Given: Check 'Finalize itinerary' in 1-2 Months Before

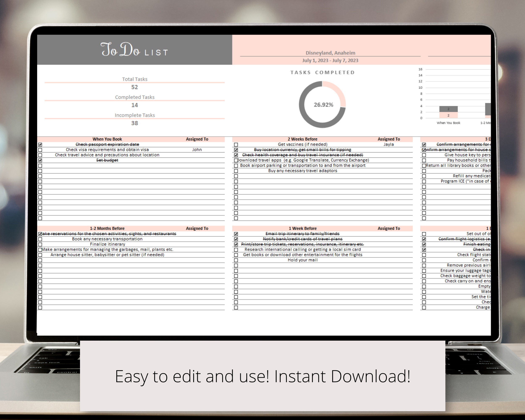Looking at the screenshot, I should pos(40,244).
